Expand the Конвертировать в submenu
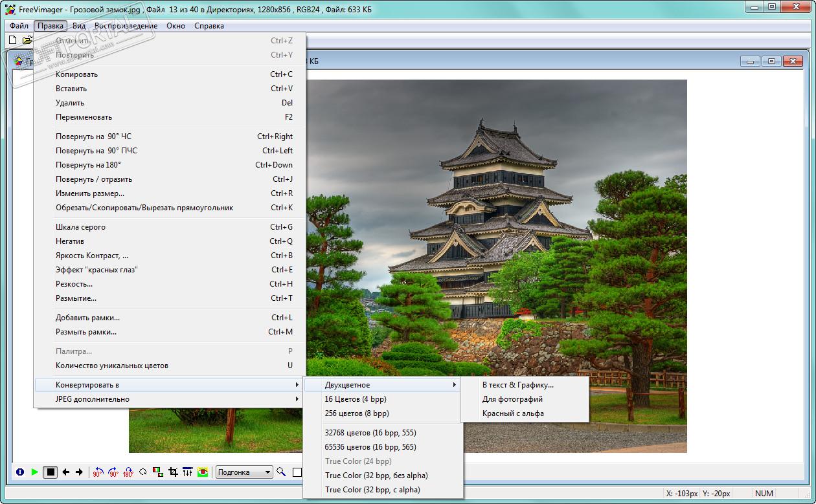Screen dimensions: 816x504 pos(169,385)
